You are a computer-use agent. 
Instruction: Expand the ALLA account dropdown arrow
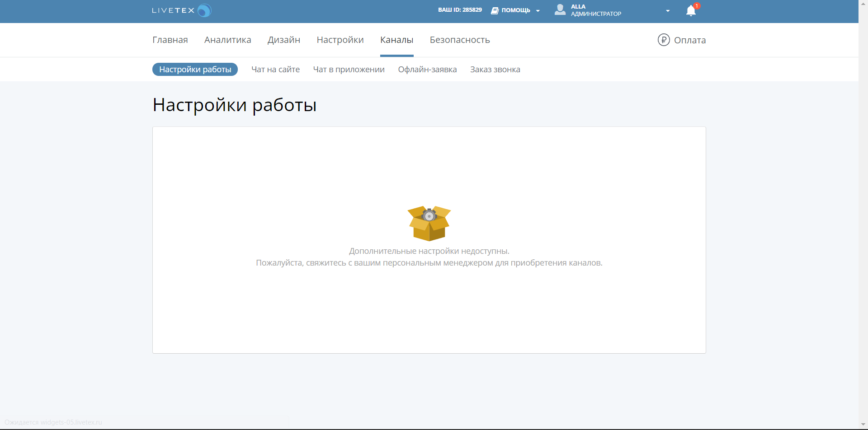click(x=668, y=11)
